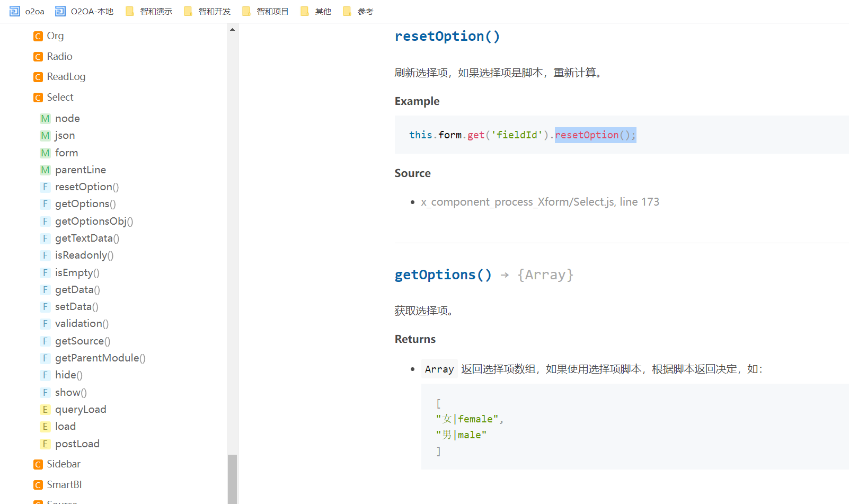The width and height of the screenshot is (849, 504).
Task: Click the F function icon beside getOptions()
Action: [46, 204]
